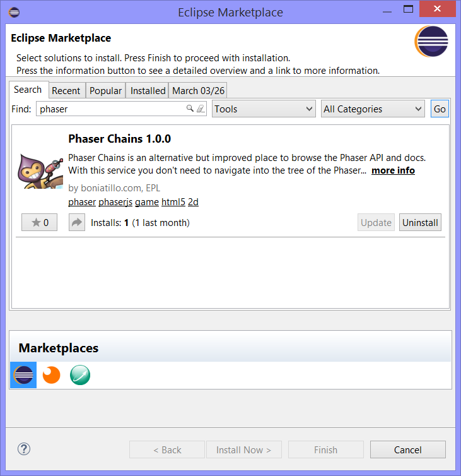
Task: Click the game tag link
Action: [147, 202]
